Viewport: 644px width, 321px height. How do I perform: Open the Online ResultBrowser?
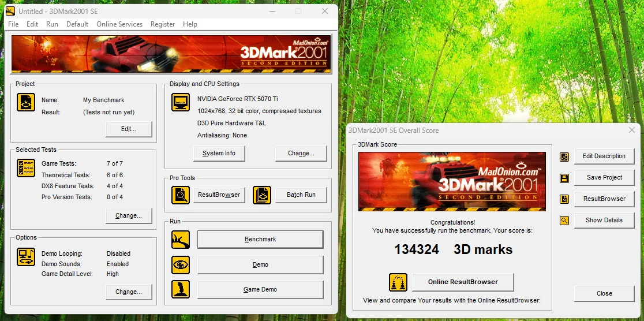463,282
